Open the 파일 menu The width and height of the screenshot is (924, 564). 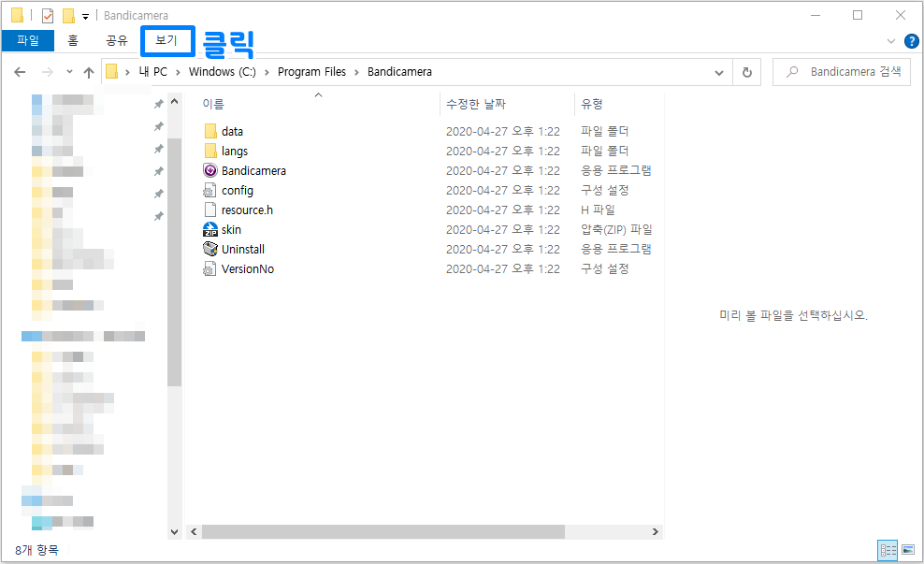(x=27, y=41)
